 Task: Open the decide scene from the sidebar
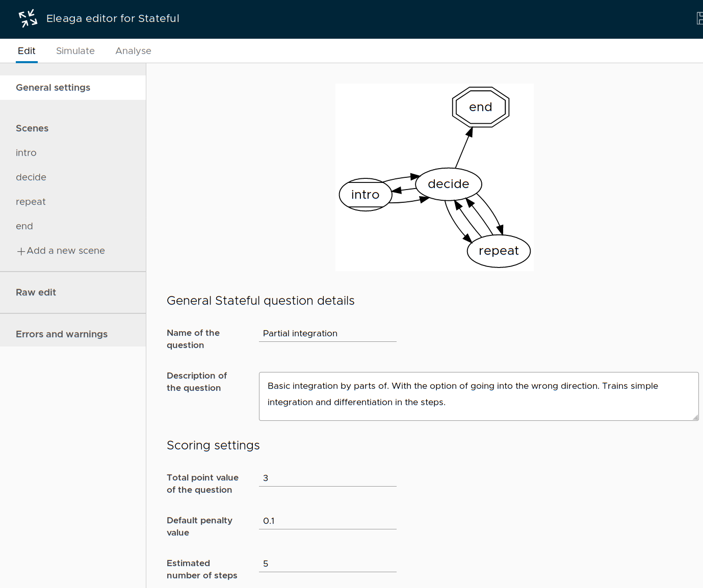31,177
